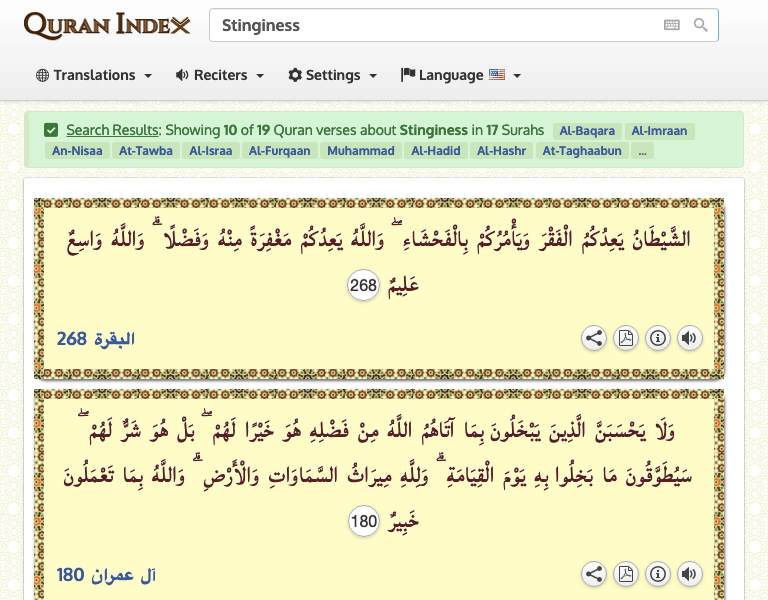The image size is (768, 600).
Task: Open the virtual keyboard icon in search box
Action: pos(672,25)
